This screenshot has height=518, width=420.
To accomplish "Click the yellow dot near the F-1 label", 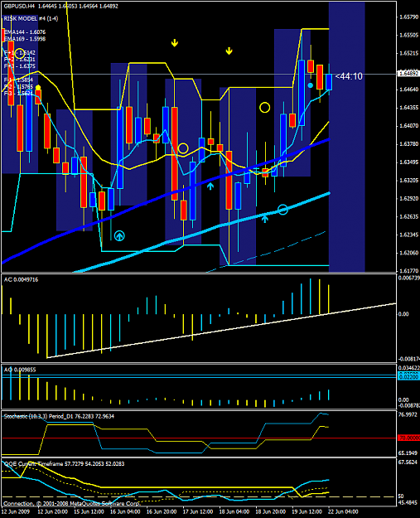I will tap(38, 88).
